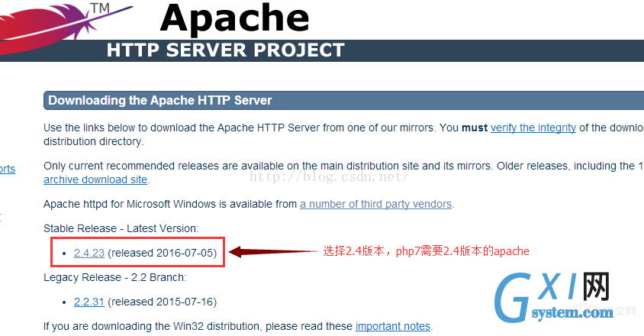Click '(released 2016-07-05)' text

click(163, 253)
